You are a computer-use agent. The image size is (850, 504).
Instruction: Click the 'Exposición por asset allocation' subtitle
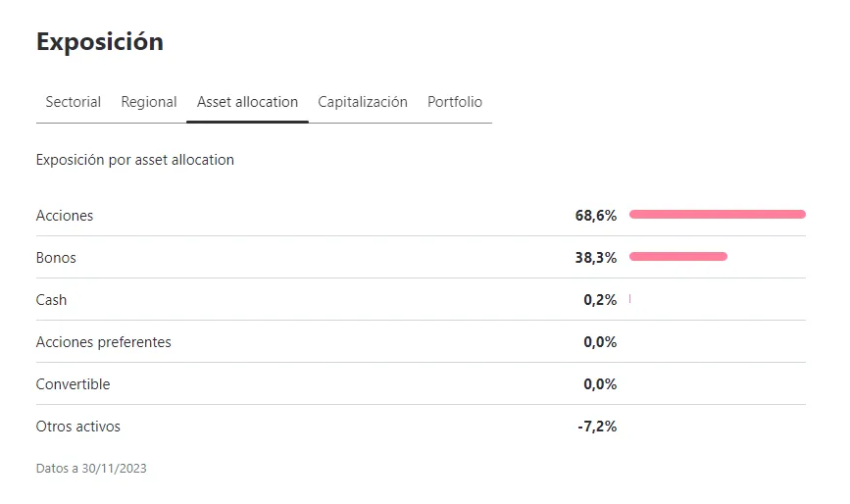pos(134,160)
